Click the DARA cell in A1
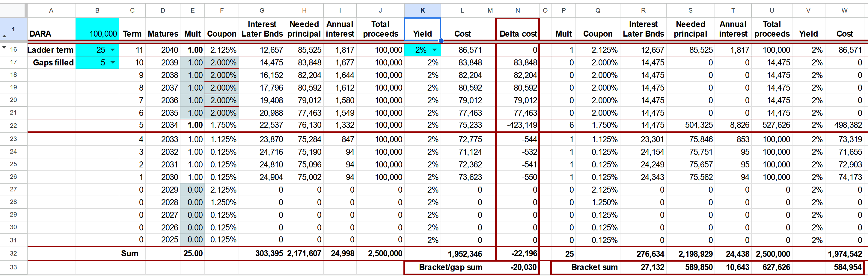The width and height of the screenshot is (868, 276). pyautogui.click(x=51, y=29)
